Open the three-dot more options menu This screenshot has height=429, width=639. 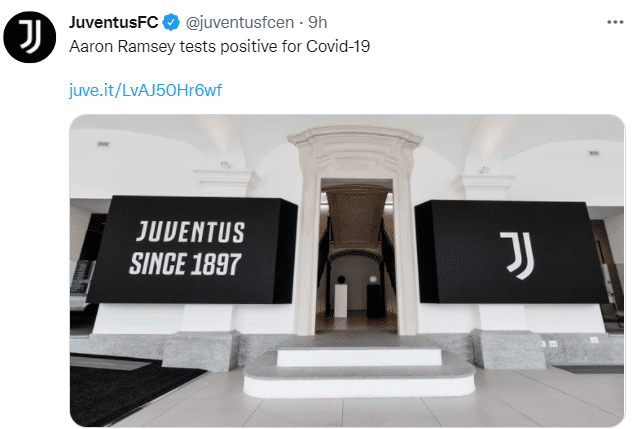click(615, 22)
